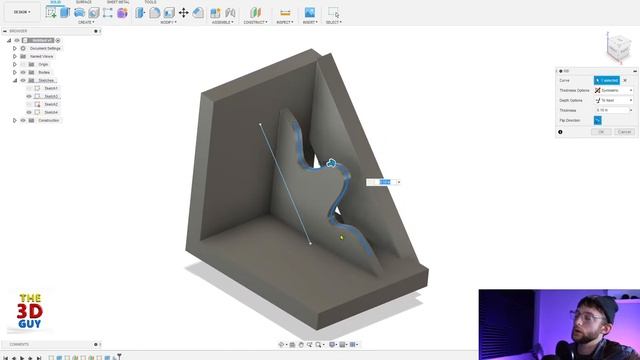The height and width of the screenshot is (360, 640).
Task: Click Cancel in the Rib dialog
Action: (624, 132)
